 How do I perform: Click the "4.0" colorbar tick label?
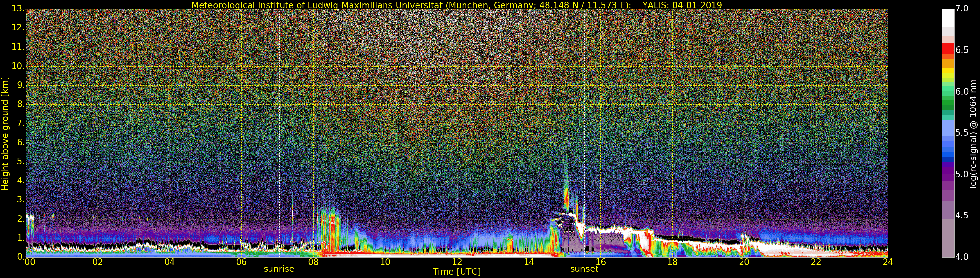pos(962,257)
